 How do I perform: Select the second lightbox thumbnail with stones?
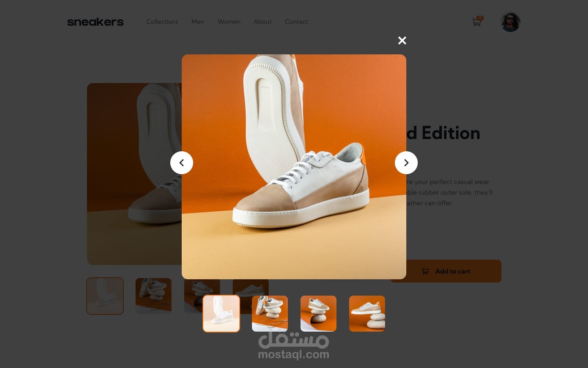(270, 314)
